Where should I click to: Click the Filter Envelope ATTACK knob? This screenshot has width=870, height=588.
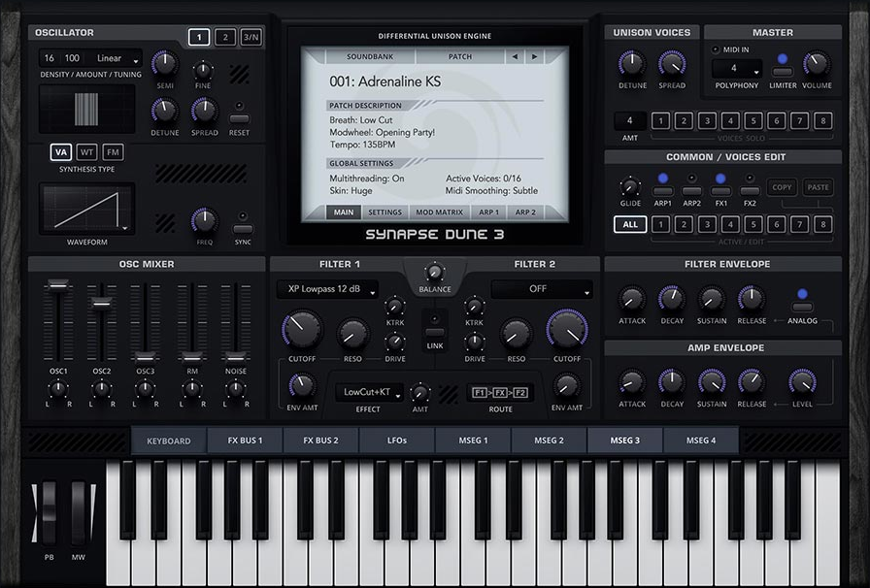coord(632,300)
